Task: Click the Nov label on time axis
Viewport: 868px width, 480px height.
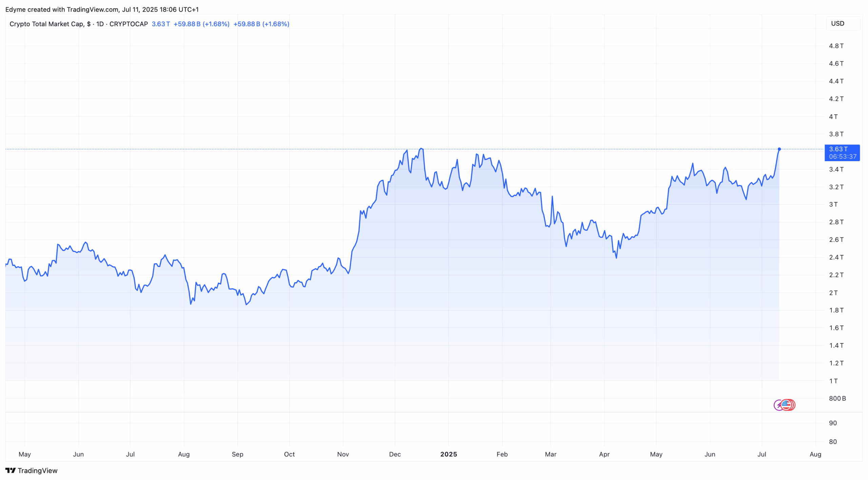Action: [343, 454]
